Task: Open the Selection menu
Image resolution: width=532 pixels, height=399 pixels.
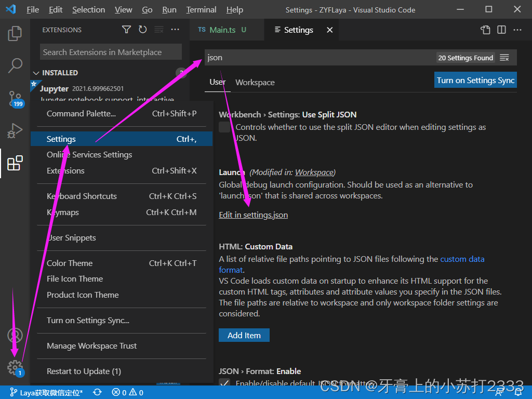Action: (x=88, y=10)
